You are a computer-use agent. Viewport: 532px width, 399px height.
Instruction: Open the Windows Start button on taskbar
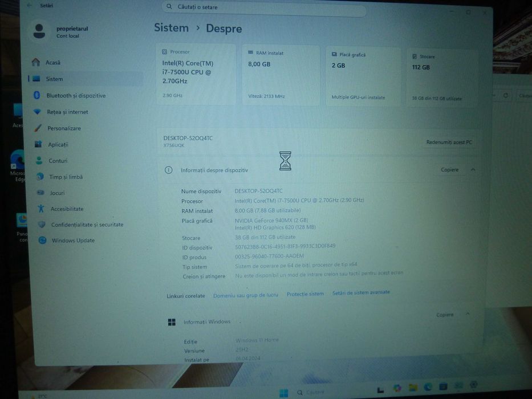point(283,393)
